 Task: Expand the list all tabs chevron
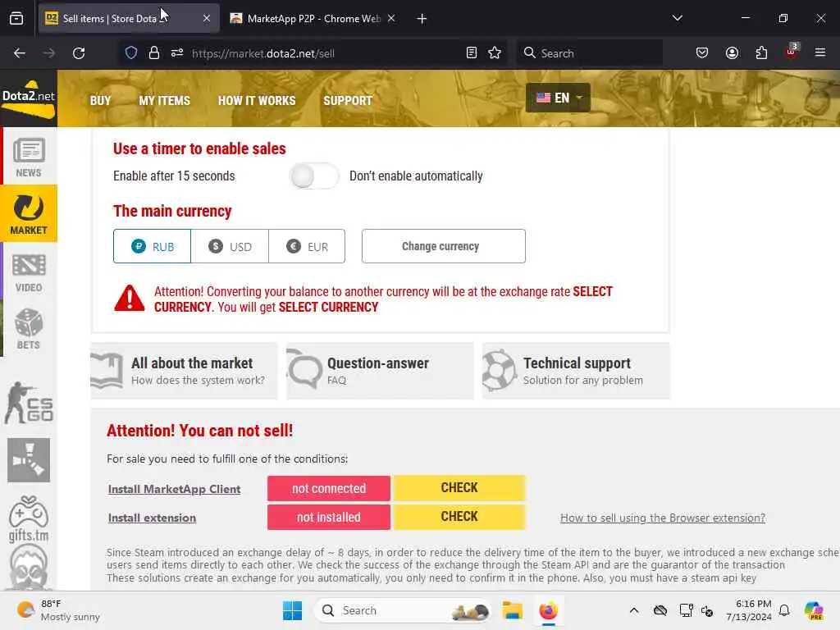(677, 19)
